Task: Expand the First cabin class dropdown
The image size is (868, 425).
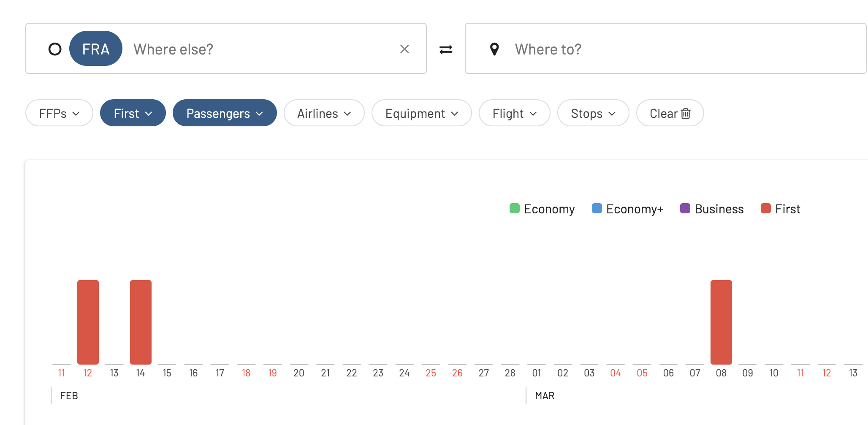Action: [133, 113]
